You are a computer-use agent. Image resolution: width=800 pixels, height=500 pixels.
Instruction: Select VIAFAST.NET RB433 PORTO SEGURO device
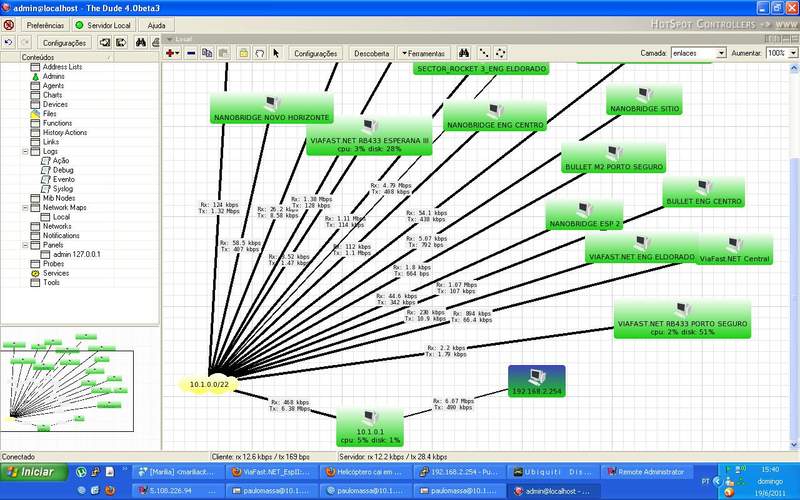[682, 319]
